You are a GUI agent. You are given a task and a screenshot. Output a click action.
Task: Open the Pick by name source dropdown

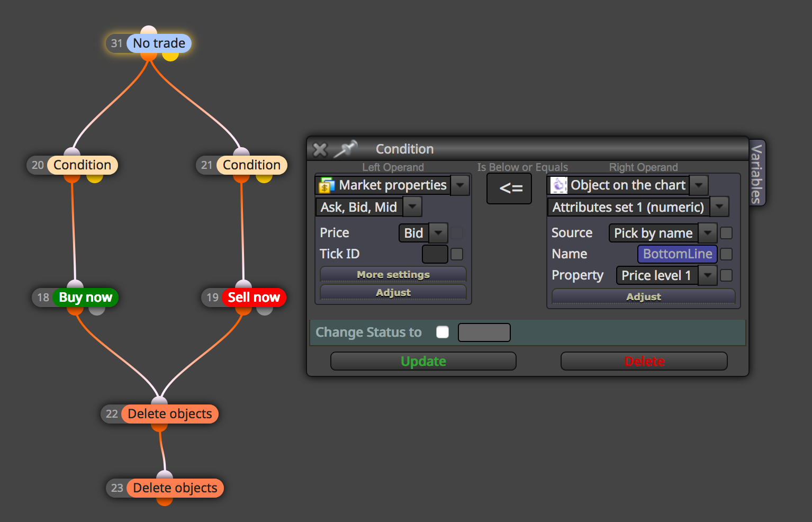click(x=708, y=233)
